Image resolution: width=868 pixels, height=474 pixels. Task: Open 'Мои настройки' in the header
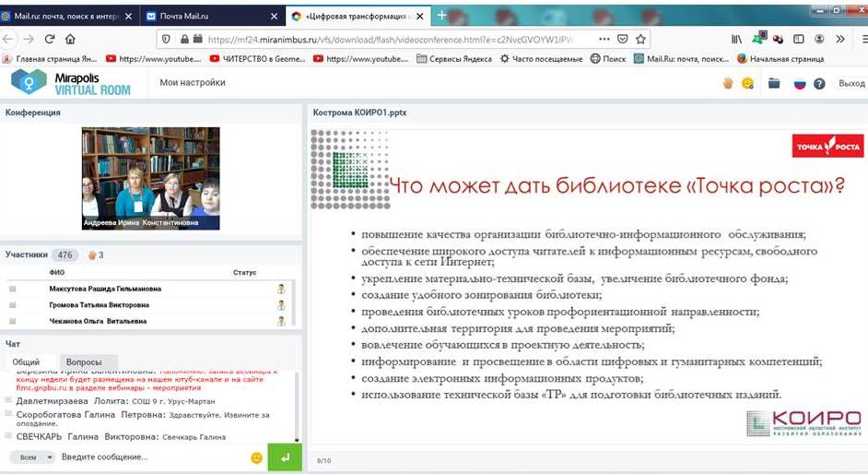(192, 83)
